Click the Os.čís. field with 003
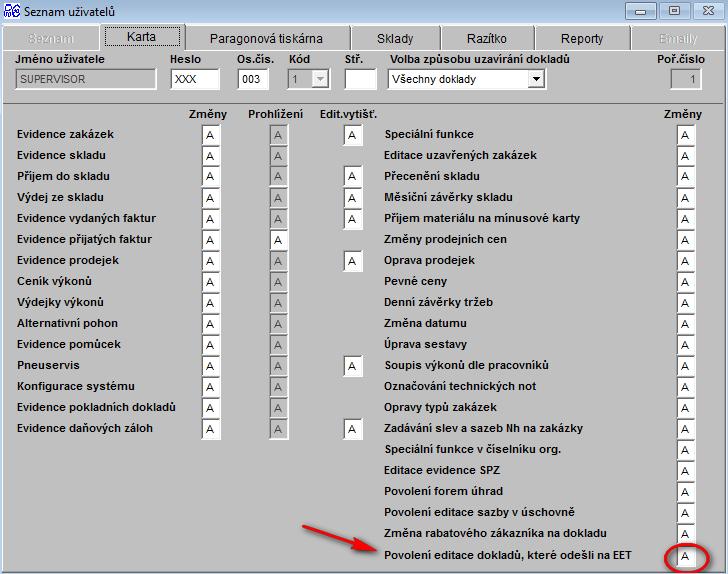728x574 pixels. coord(253,79)
